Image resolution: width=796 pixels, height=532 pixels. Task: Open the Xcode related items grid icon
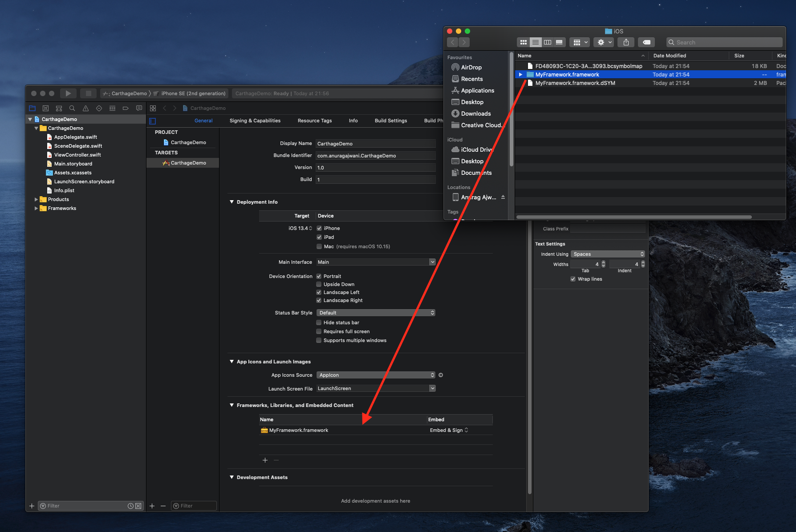click(x=153, y=108)
